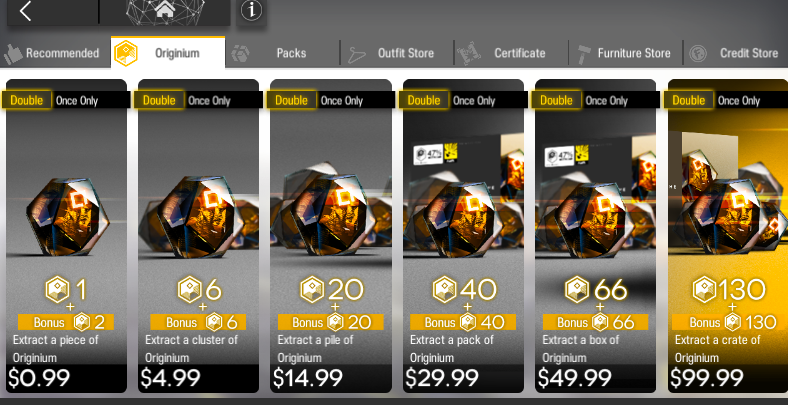Tap the Credit Store coin icon

698,54
